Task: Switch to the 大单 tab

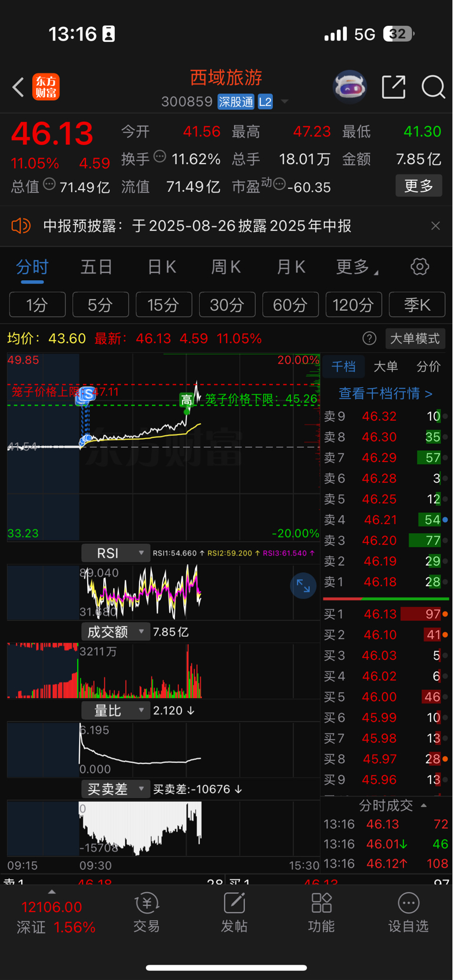Action: click(x=386, y=367)
